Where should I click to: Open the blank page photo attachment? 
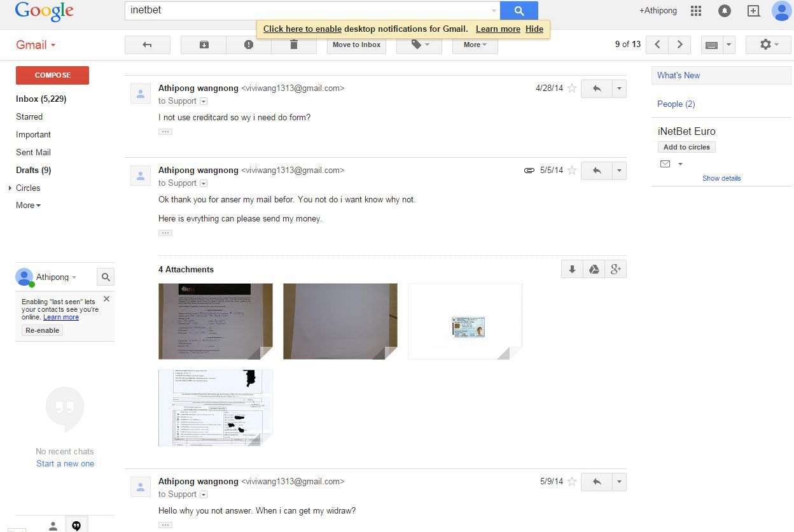pos(340,321)
